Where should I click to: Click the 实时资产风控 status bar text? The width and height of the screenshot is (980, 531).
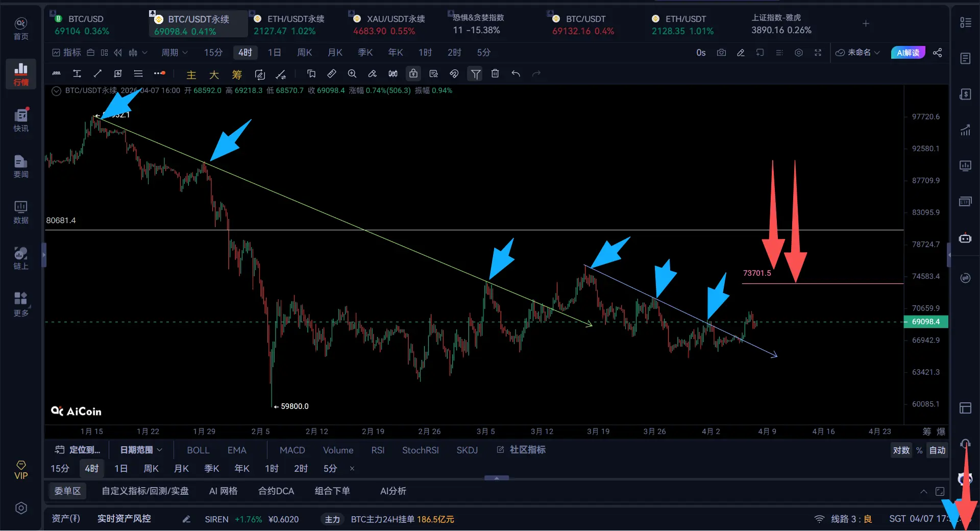124,519
